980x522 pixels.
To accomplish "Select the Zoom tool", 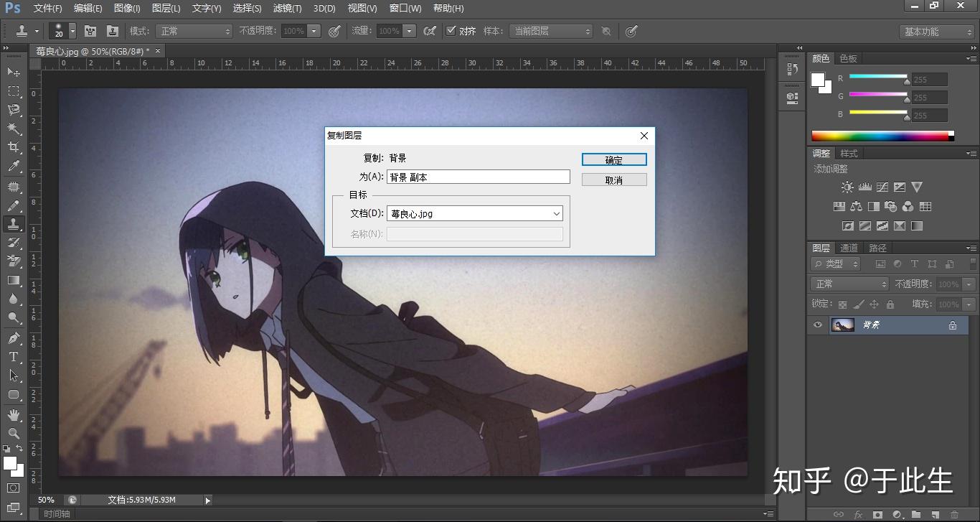I will click(x=14, y=433).
